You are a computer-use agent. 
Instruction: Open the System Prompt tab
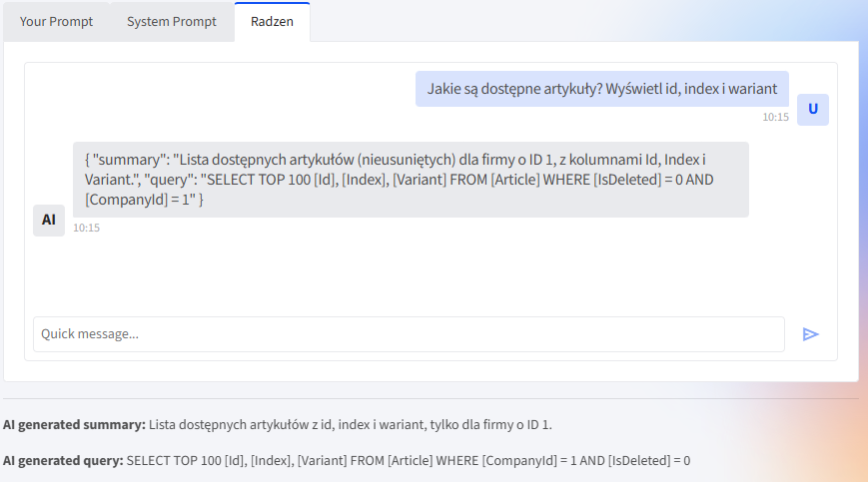click(172, 22)
